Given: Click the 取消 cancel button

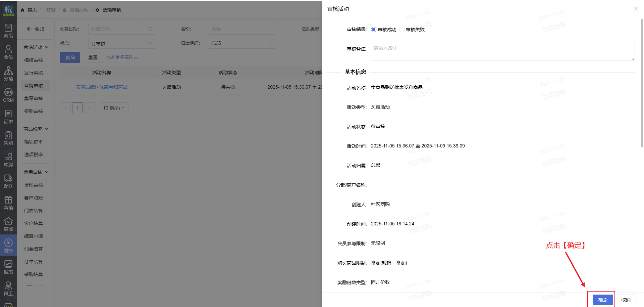Looking at the screenshot, I should coord(626,300).
